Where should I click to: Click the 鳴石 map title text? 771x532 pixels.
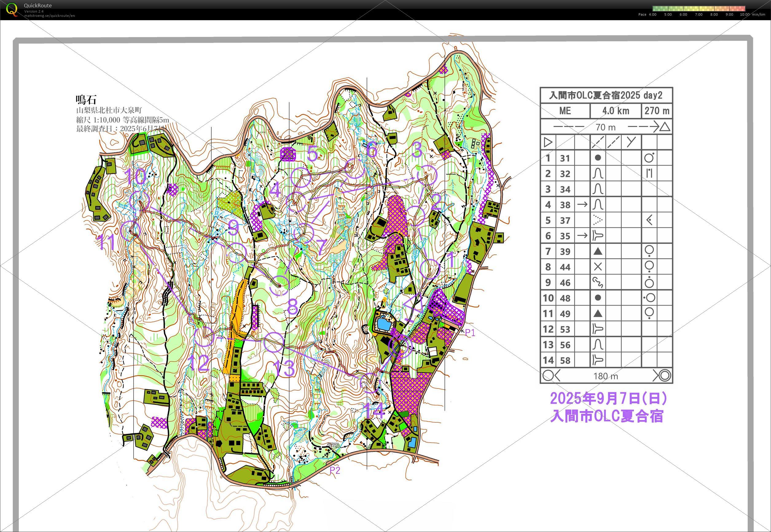coord(86,100)
